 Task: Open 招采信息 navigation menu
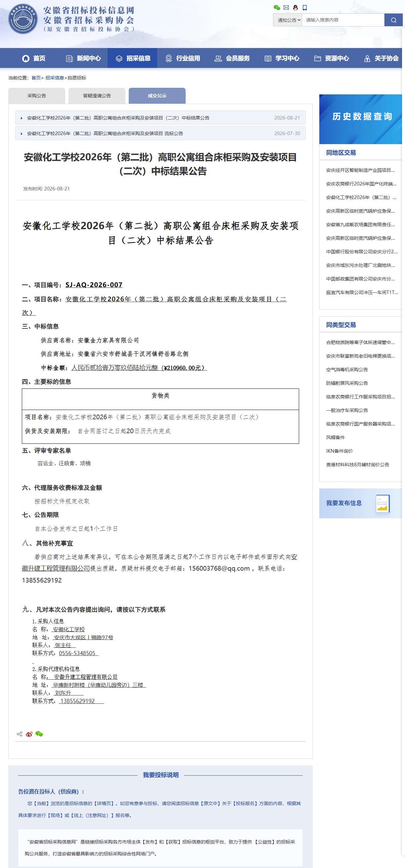[132, 58]
